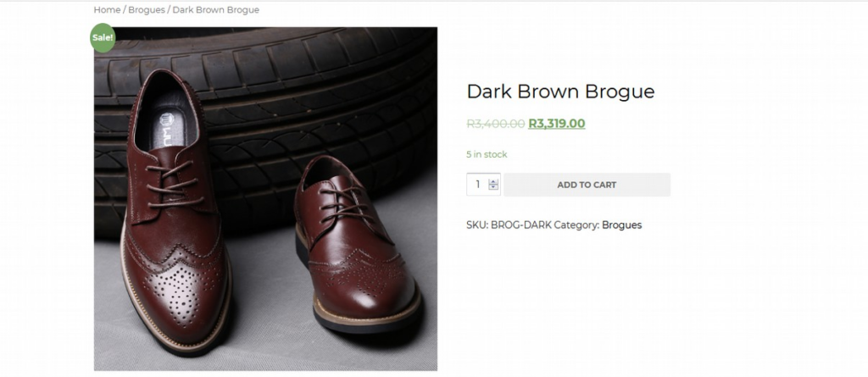
Task: Click the green Sale! badge
Action: coord(103,38)
